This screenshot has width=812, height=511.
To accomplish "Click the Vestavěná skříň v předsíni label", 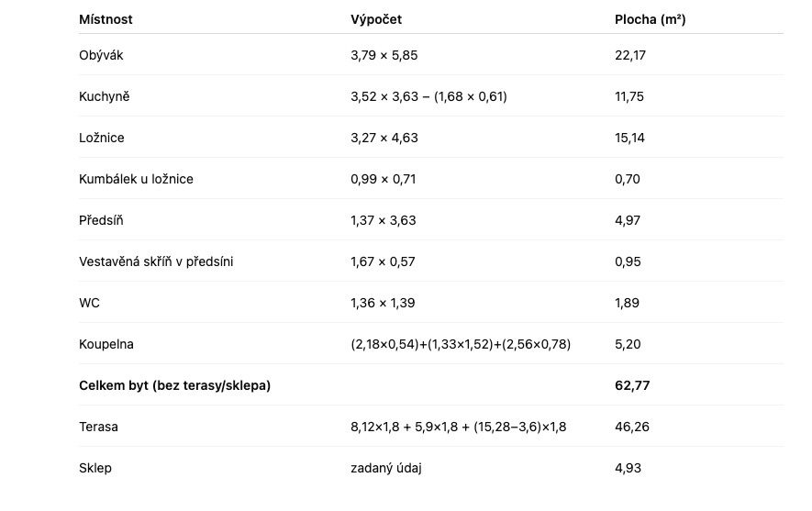I will click(156, 261).
